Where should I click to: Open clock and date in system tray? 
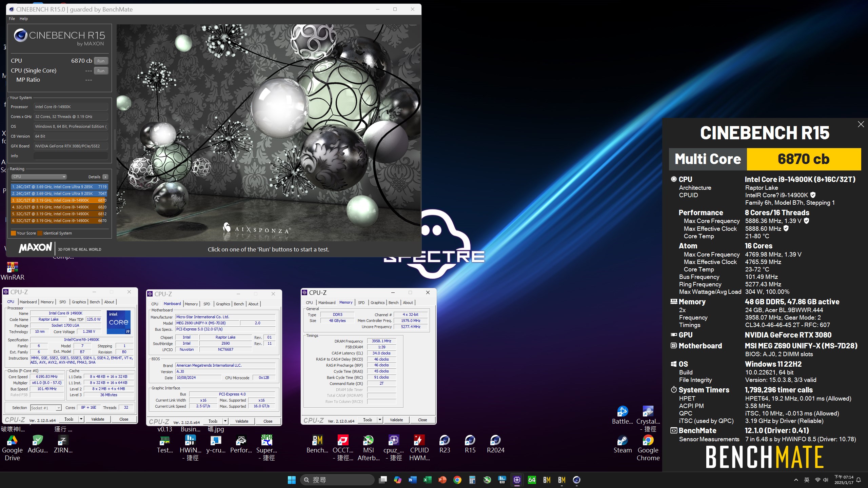click(844, 480)
